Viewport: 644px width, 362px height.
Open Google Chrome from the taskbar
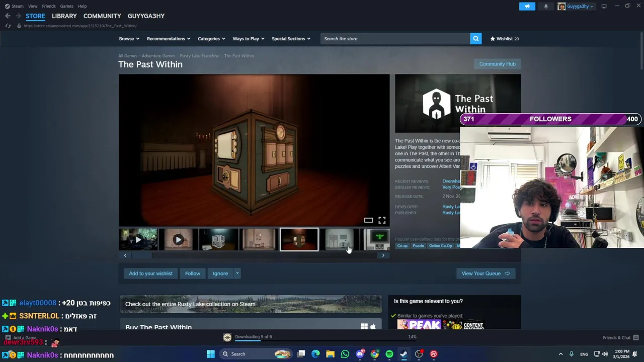coord(375,354)
